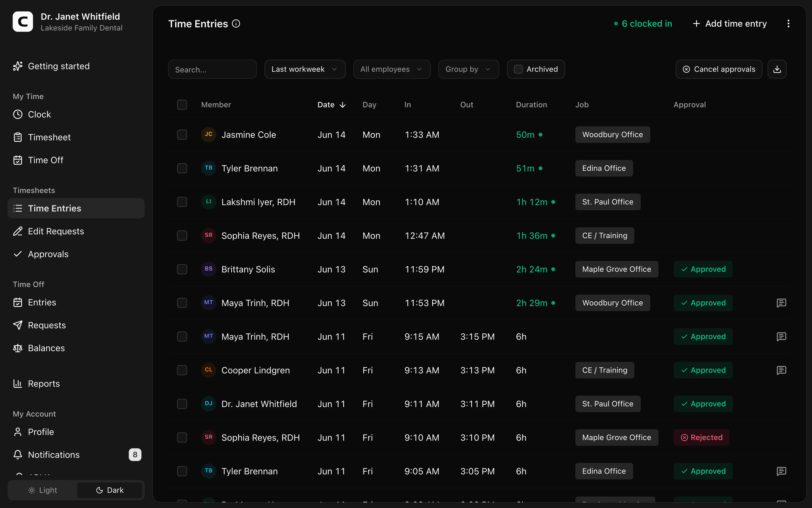This screenshot has width=812, height=508.
Task: Click Woodbury Office tag on Jasmine Cole row
Action: [x=613, y=135]
